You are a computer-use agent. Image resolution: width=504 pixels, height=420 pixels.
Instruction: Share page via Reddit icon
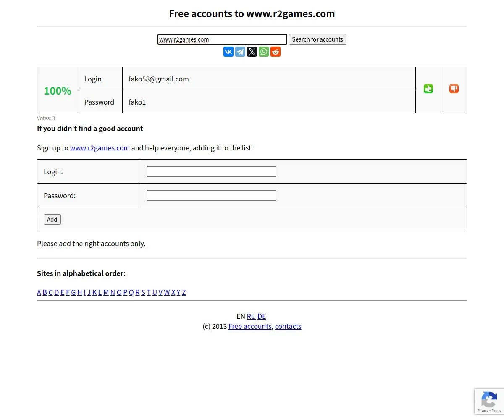pos(276,52)
